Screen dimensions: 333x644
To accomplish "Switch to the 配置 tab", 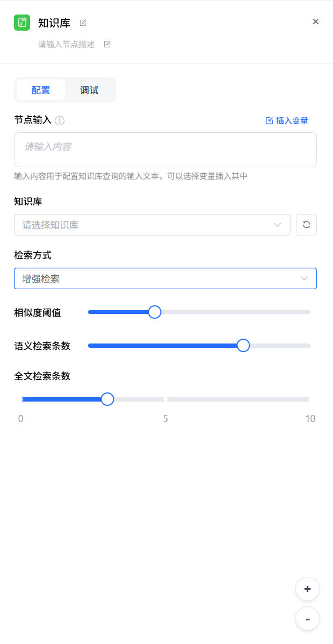I will coord(41,90).
